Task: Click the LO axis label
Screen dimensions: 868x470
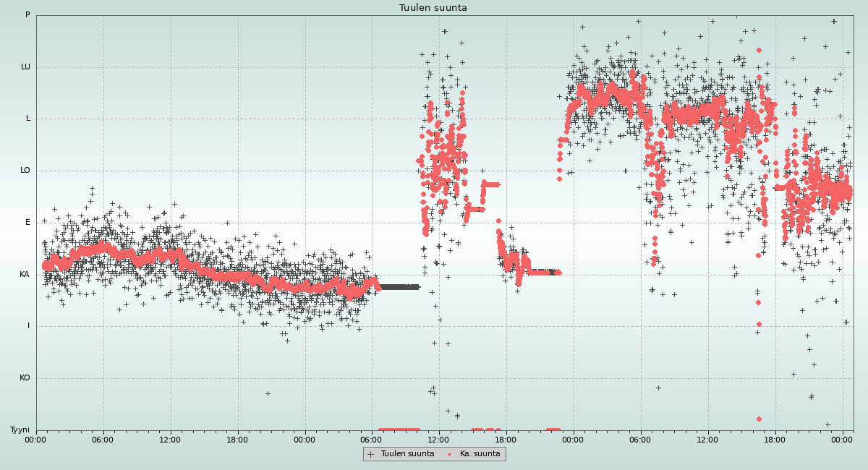Action: pyautogui.click(x=25, y=171)
